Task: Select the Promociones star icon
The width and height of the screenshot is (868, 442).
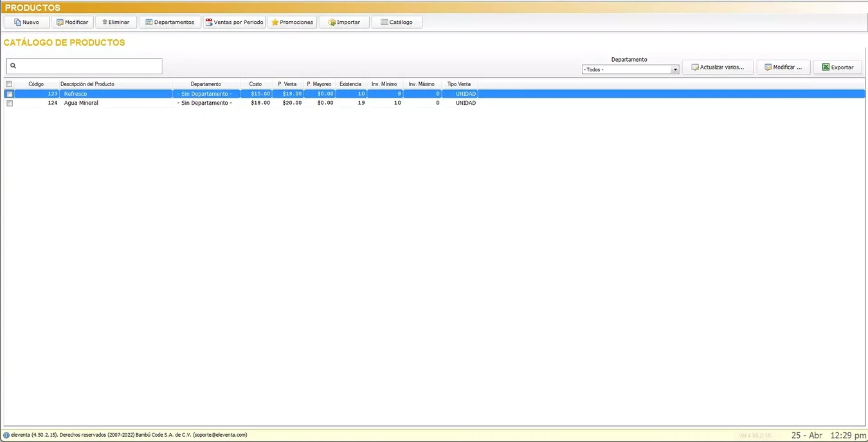Action: pos(273,22)
